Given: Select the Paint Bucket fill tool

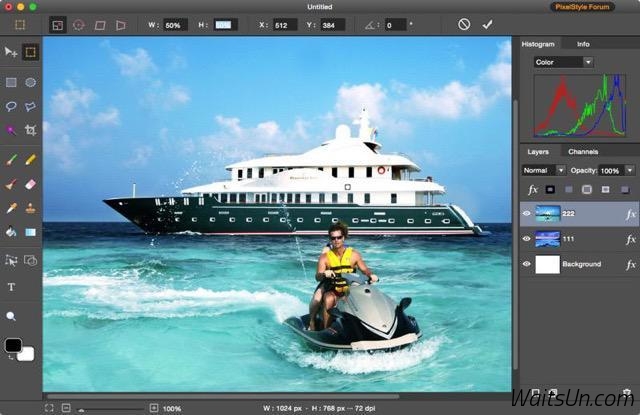Looking at the screenshot, I should click(11, 232).
